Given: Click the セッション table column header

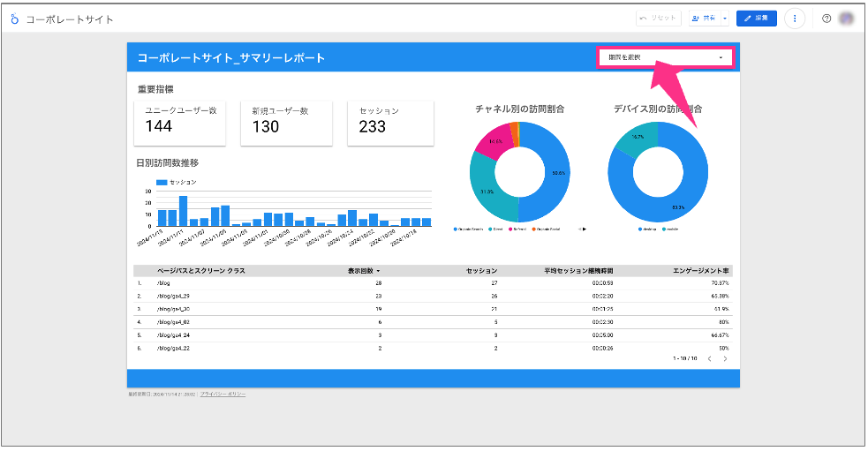Looking at the screenshot, I should (481, 271).
